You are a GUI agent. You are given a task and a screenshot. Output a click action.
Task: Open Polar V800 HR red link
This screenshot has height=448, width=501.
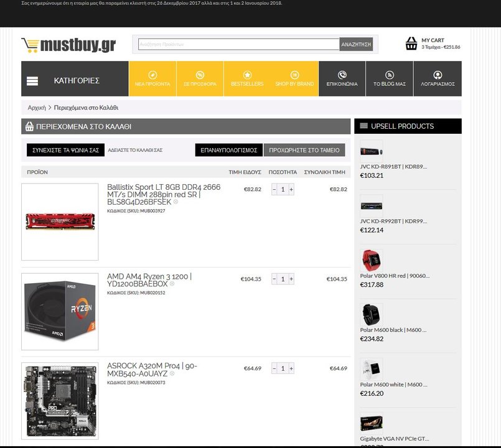coord(395,276)
